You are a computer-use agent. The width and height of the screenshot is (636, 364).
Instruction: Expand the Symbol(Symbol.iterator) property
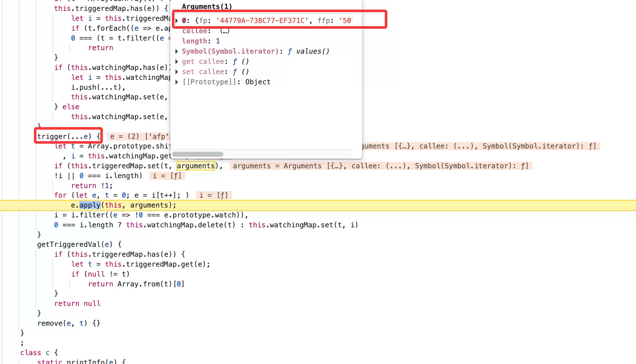pos(177,51)
